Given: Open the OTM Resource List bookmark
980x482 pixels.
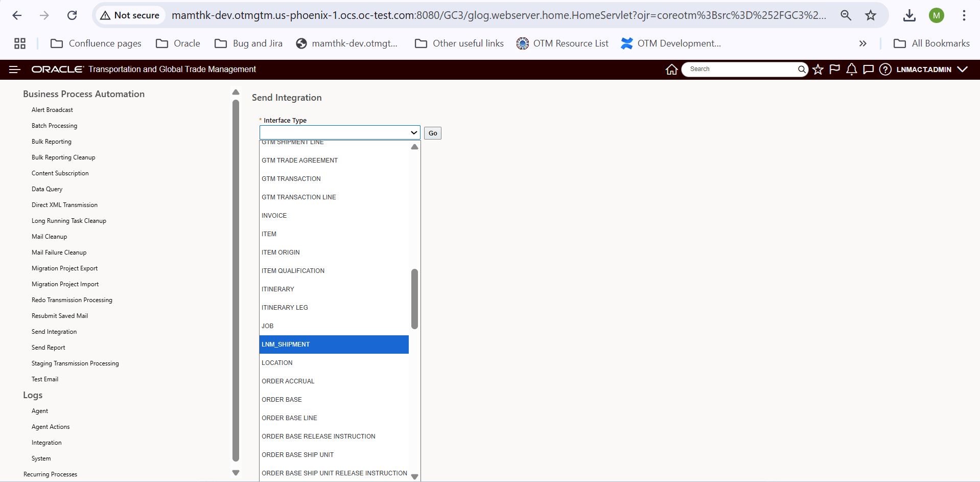Looking at the screenshot, I should point(570,43).
